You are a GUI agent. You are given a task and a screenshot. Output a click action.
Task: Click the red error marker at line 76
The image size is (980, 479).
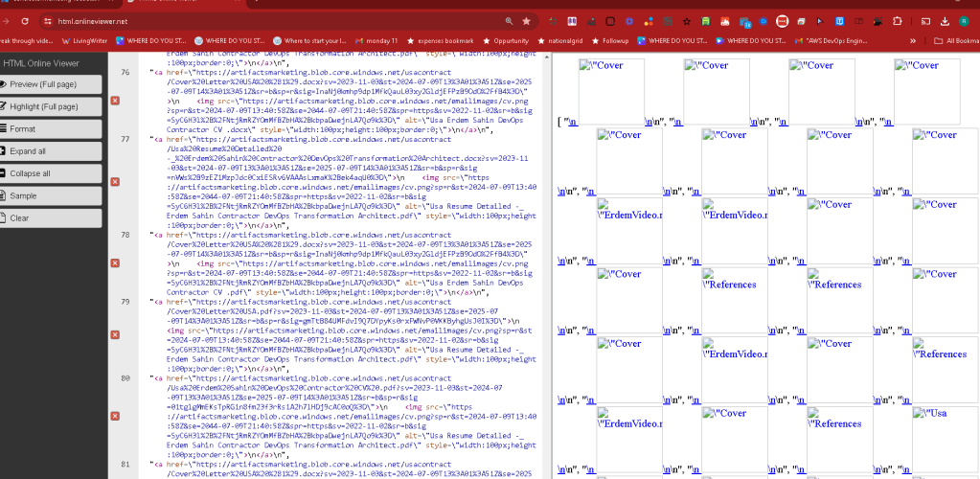pyautogui.click(x=115, y=100)
